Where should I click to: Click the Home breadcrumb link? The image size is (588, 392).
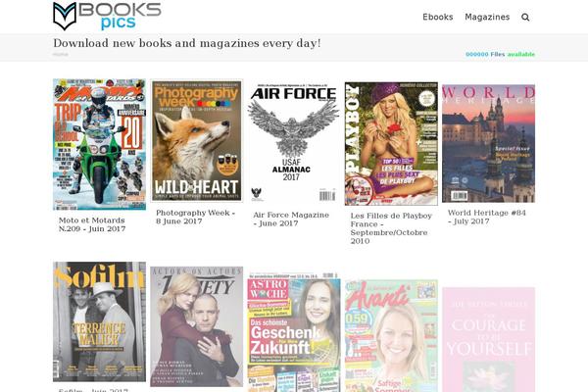click(60, 54)
